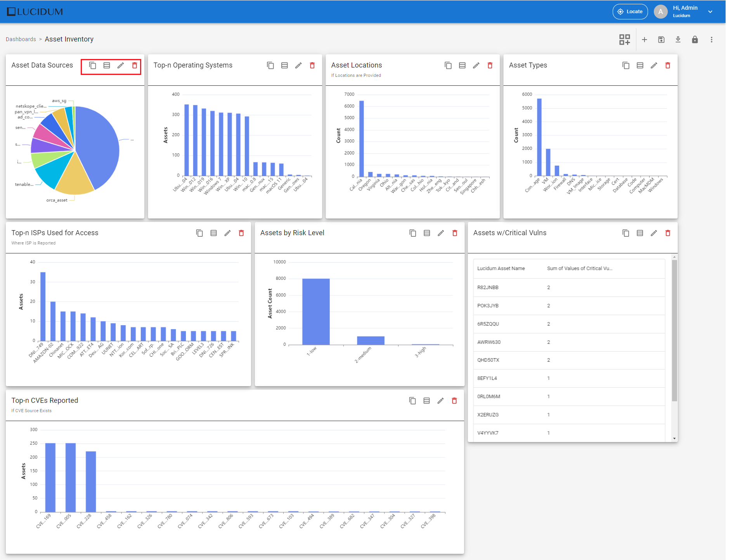The width and height of the screenshot is (745, 560).
Task: Show Top-n Operating Systems table view
Action: coord(284,65)
